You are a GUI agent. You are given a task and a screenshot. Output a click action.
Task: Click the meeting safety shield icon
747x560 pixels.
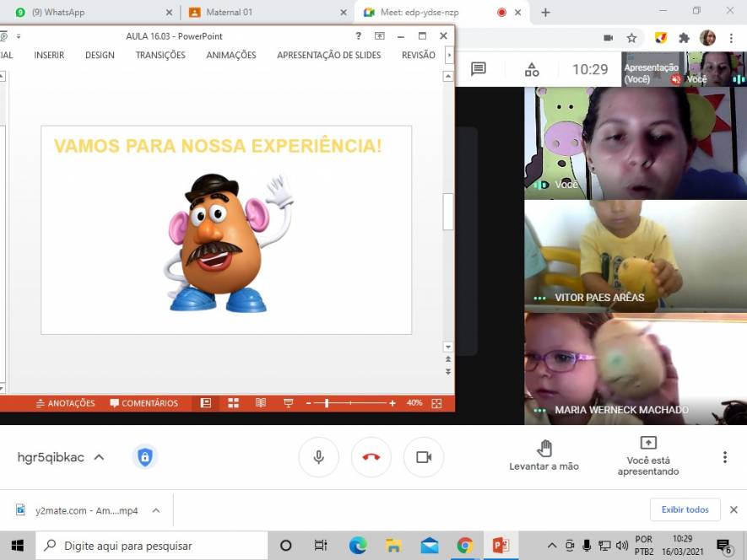[x=144, y=457]
